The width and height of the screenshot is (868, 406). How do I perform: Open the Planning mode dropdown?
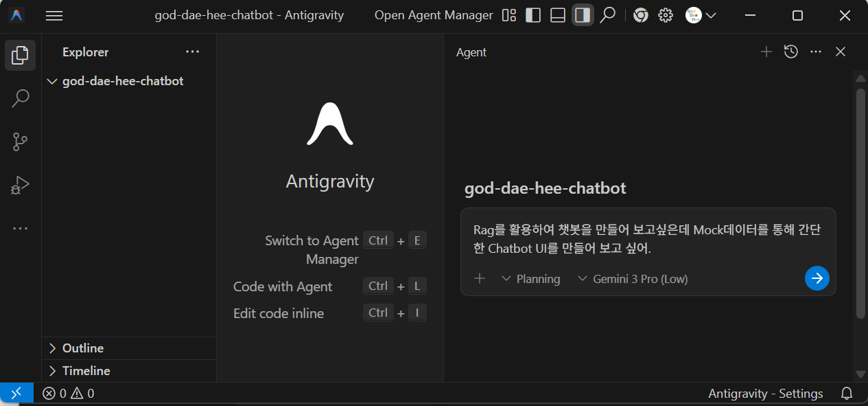point(531,279)
